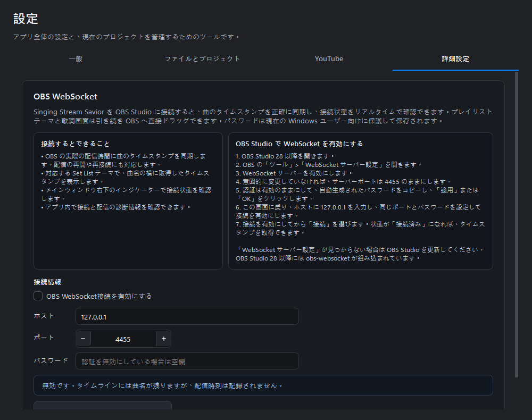
Task: Click step 3 WebSocket サーバーを有効にします
Action: 294,173
